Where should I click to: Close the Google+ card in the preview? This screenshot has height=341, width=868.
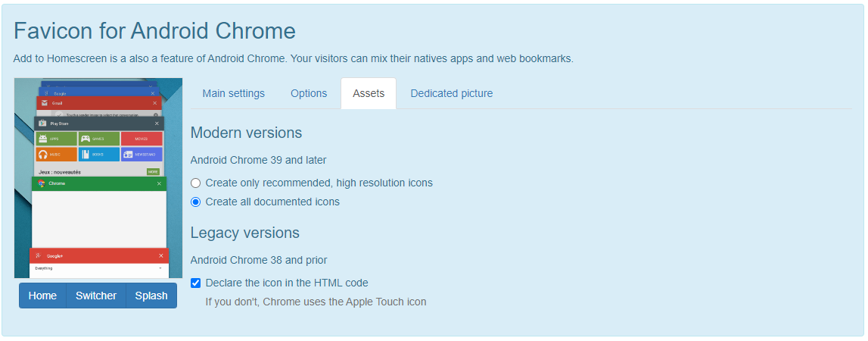[160, 255]
